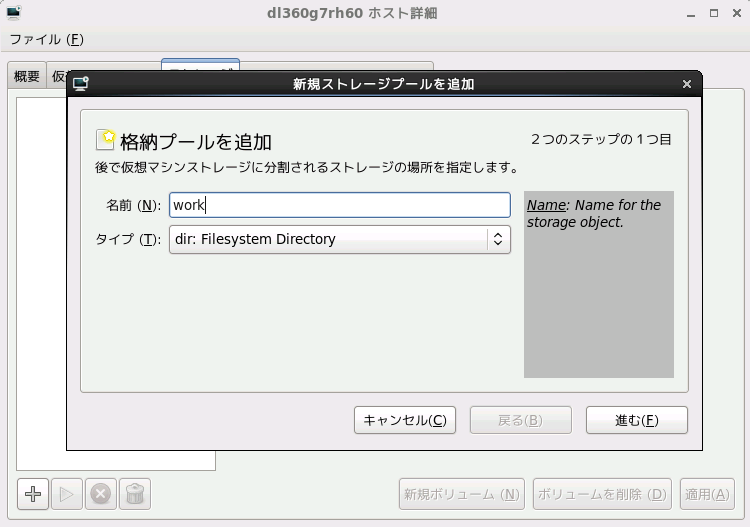This screenshot has height=527, width=750.
Task: Click the 進む(F) forward button
Action: click(637, 420)
